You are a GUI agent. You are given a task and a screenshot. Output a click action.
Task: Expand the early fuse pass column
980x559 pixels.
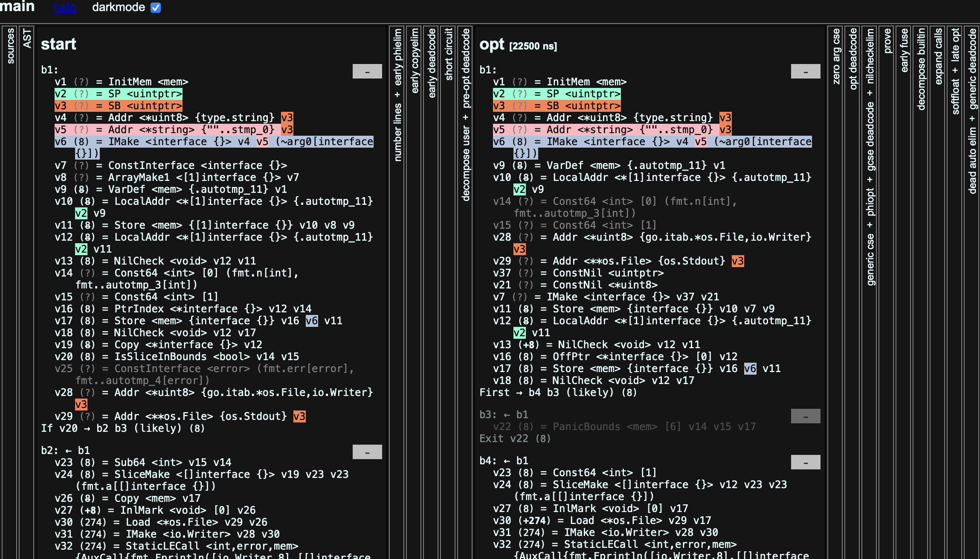click(905, 50)
